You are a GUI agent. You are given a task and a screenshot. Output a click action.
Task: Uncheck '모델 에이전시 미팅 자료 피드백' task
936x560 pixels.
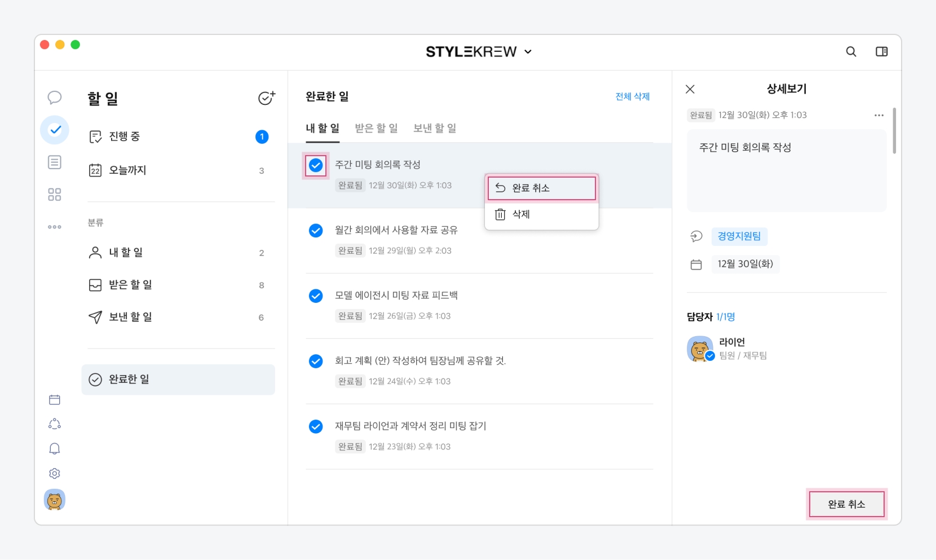pos(316,296)
